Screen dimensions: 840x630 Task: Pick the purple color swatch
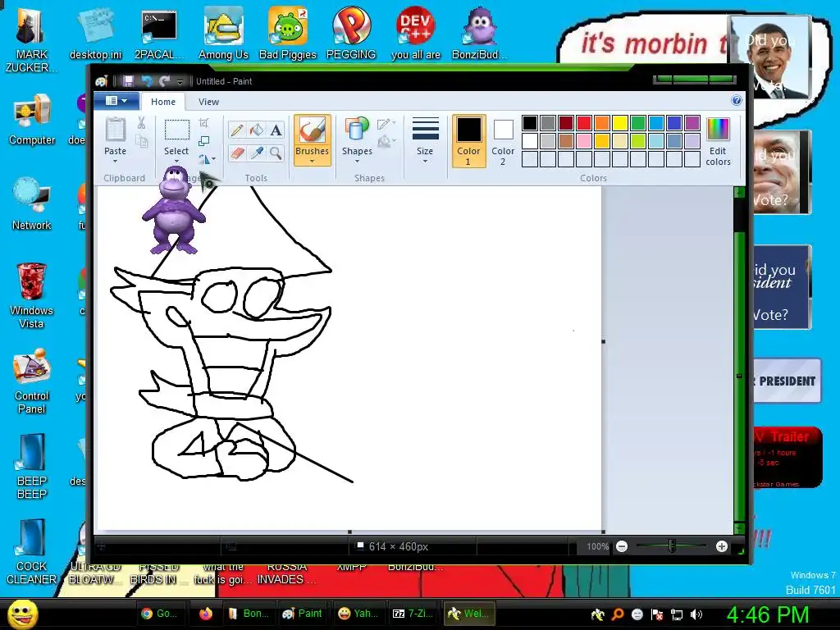(692, 123)
